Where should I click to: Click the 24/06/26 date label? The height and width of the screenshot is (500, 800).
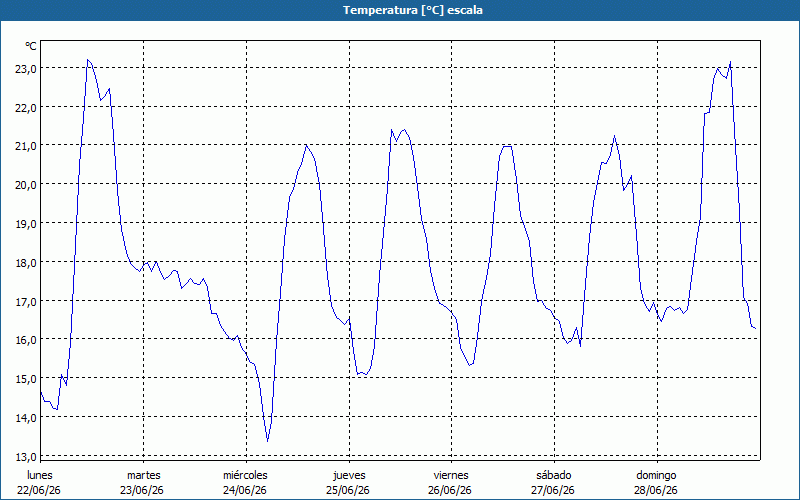pyautogui.click(x=245, y=490)
